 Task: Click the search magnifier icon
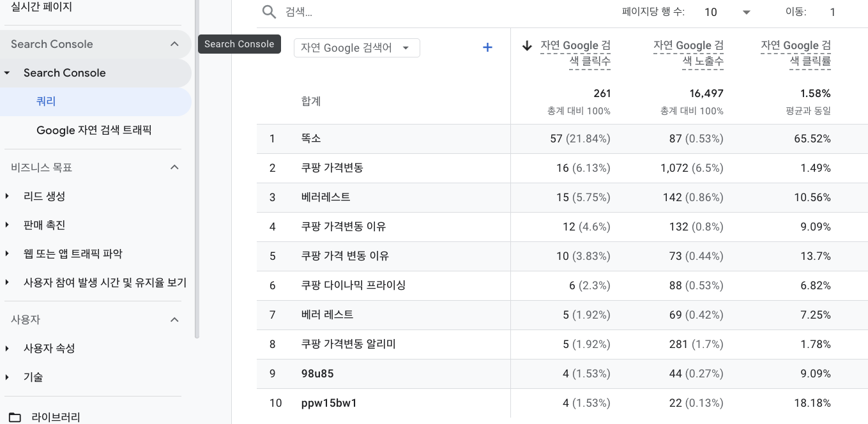[x=270, y=12]
